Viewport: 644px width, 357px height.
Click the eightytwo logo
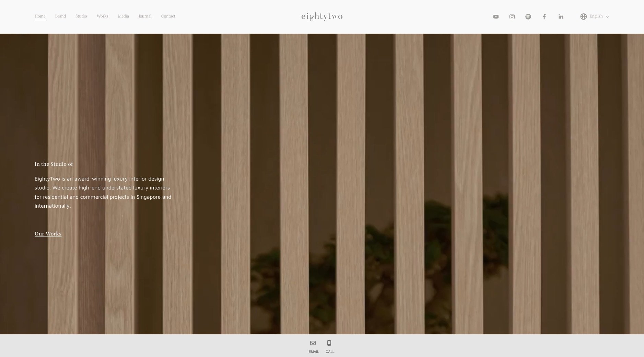click(x=322, y=16)
